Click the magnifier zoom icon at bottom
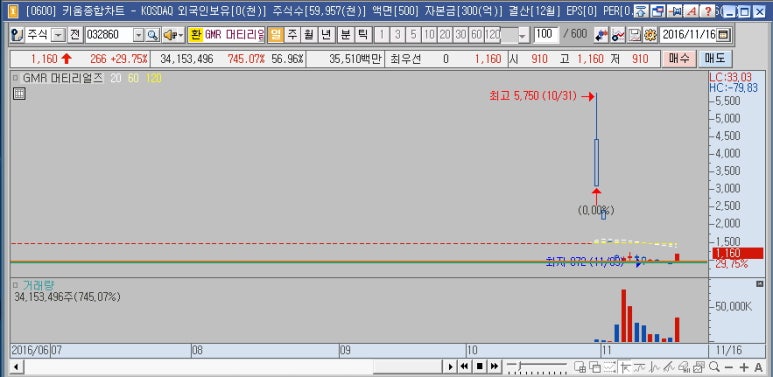773x377 pixels. click(714, 367)
